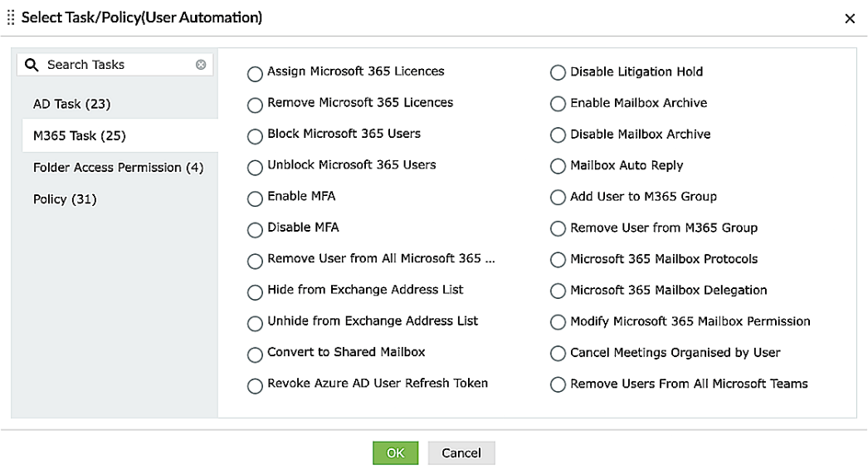Open the AD Task category
The width and height of the screenshot is (868, 475).
pos(71,104)
